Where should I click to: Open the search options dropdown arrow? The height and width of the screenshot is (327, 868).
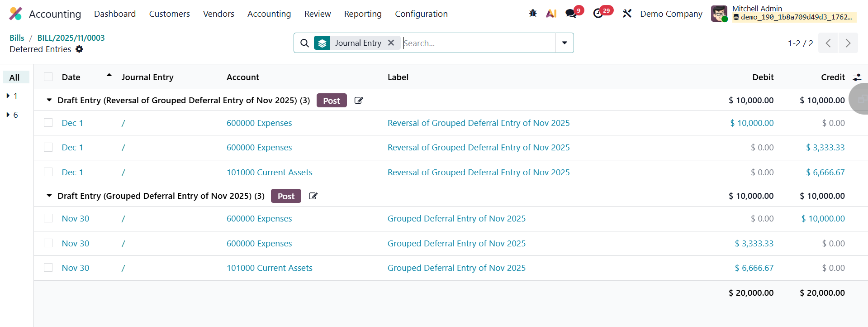tap(564, 43)
